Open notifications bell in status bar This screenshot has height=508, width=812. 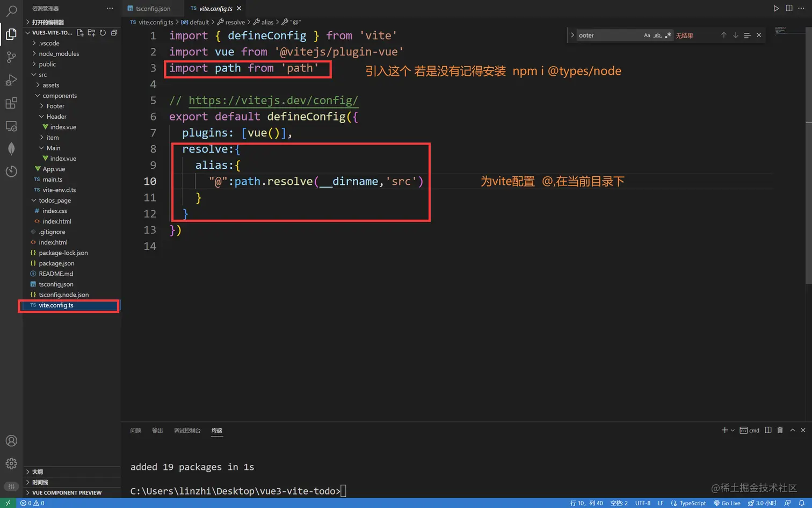pyautogui.click(x=801, y=503)
